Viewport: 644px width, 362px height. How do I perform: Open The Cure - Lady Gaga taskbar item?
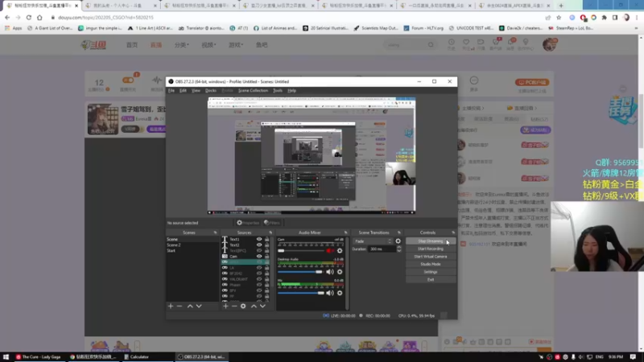click(x=38, y=357)
